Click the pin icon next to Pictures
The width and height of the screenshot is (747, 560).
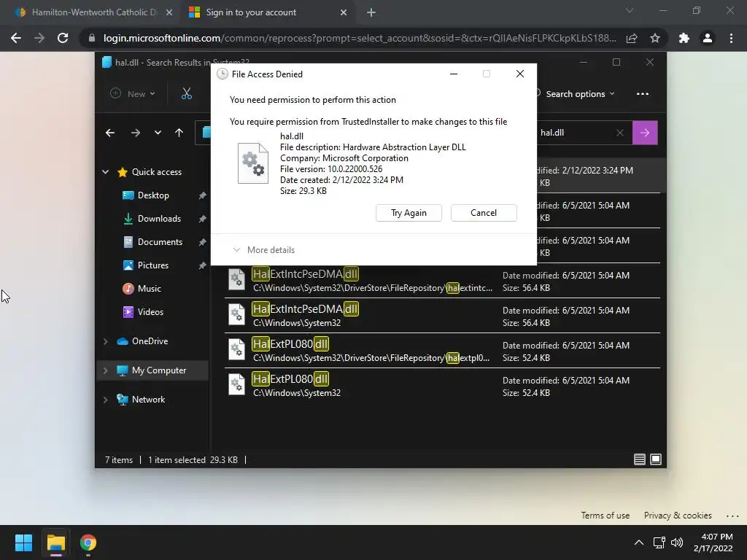pyautogui.click(x=202, y=265)
